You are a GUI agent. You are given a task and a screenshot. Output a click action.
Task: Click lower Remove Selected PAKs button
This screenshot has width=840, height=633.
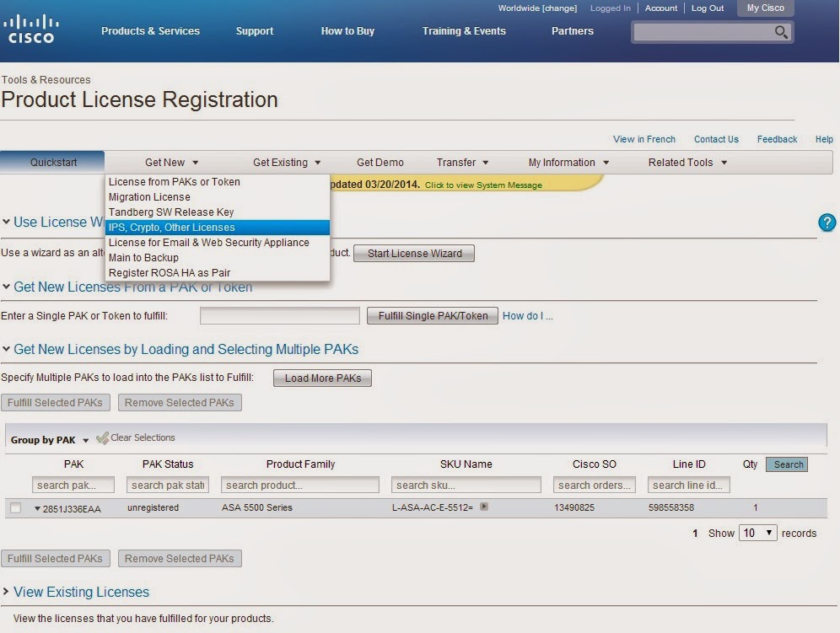[180, 559]
